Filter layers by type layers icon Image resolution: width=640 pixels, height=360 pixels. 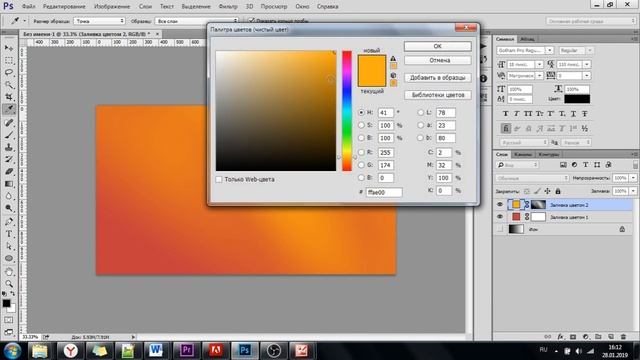pos(586,165)
